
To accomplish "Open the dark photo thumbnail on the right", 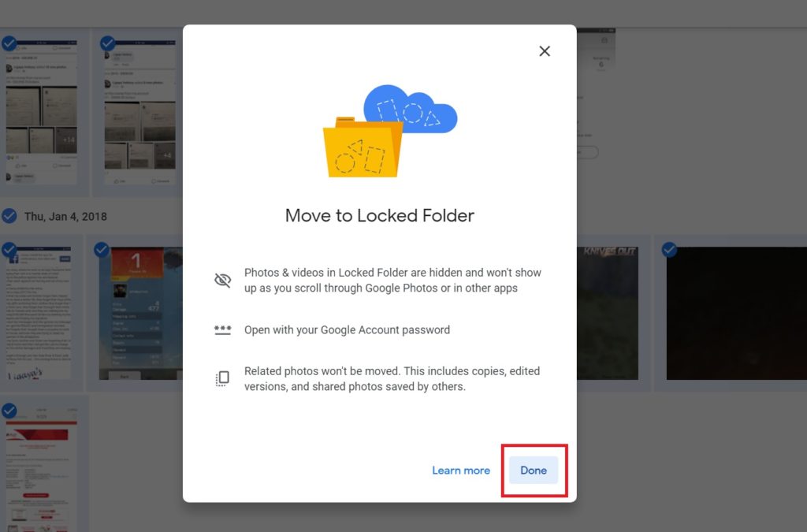I will tap(737, 314).
